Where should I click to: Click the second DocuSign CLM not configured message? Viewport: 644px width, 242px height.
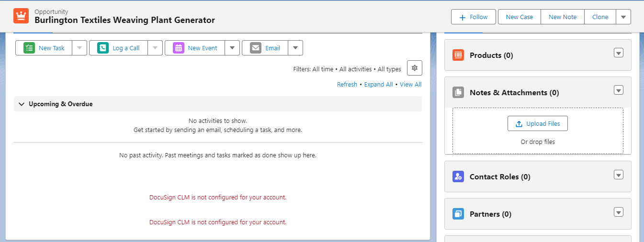[218, 222]
